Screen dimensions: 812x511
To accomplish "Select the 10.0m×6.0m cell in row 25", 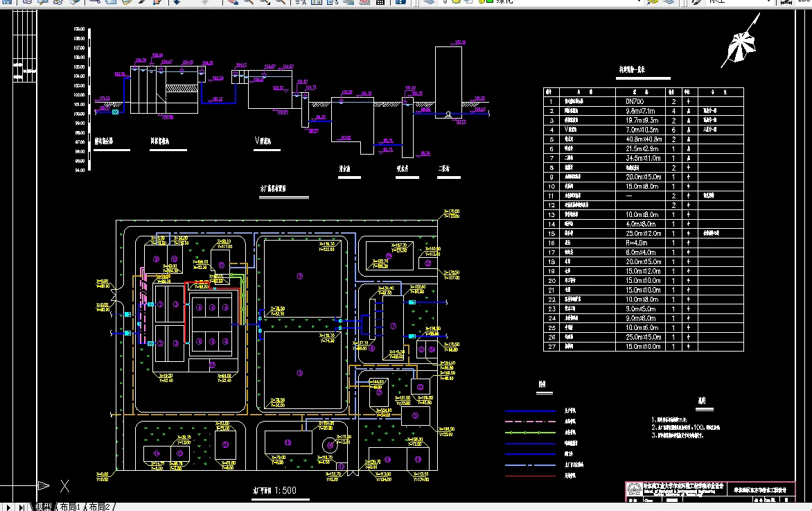I will pyautogui.click(x=641, y=327).
